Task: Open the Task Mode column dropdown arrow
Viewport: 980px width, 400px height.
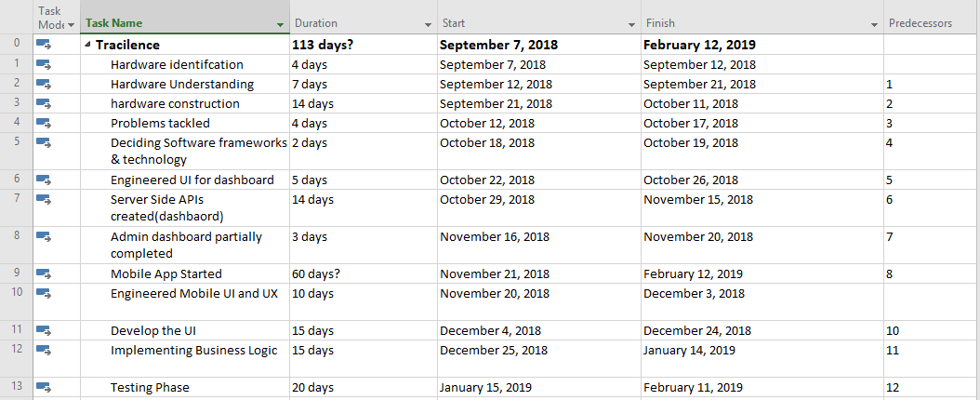Action: (72, 25)
